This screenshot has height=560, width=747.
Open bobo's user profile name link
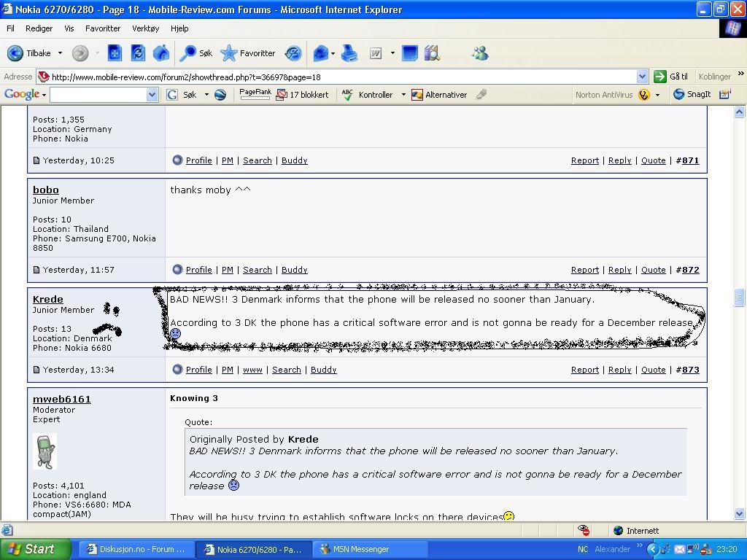point(46,190)
